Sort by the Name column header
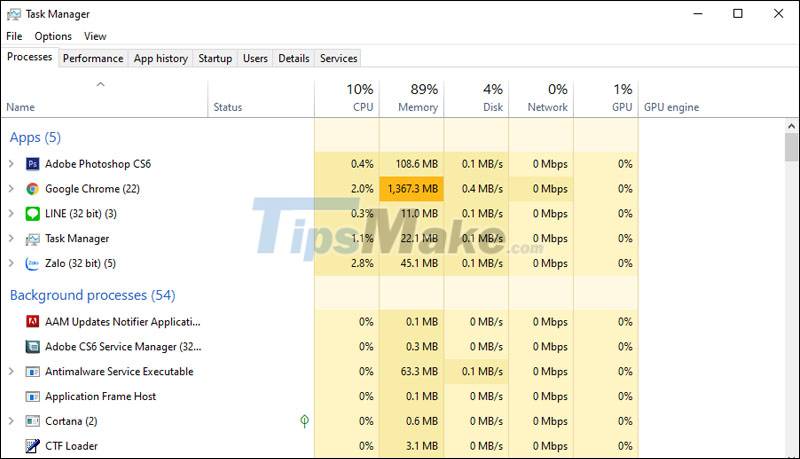This screenshot has height=459, width=800. tap(104, 99)
